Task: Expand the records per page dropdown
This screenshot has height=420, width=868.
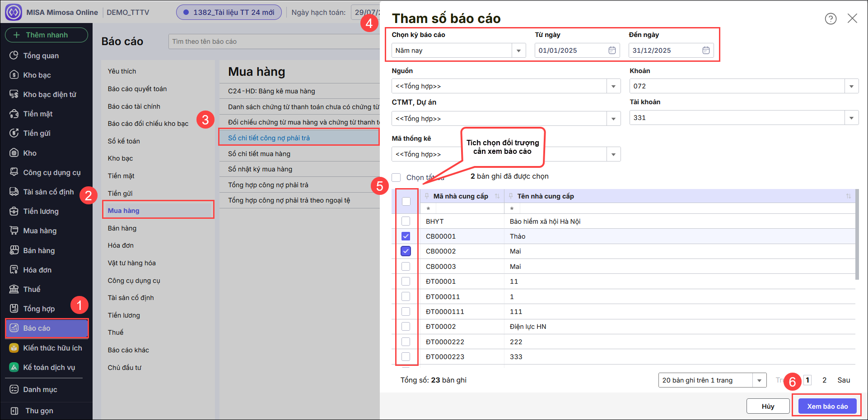Action: (x=759, y=380)
